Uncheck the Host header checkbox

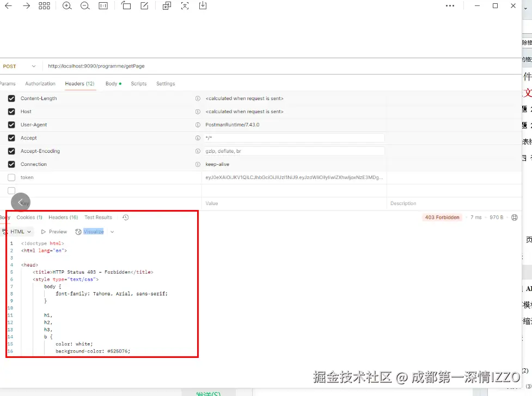pos(11,112)
